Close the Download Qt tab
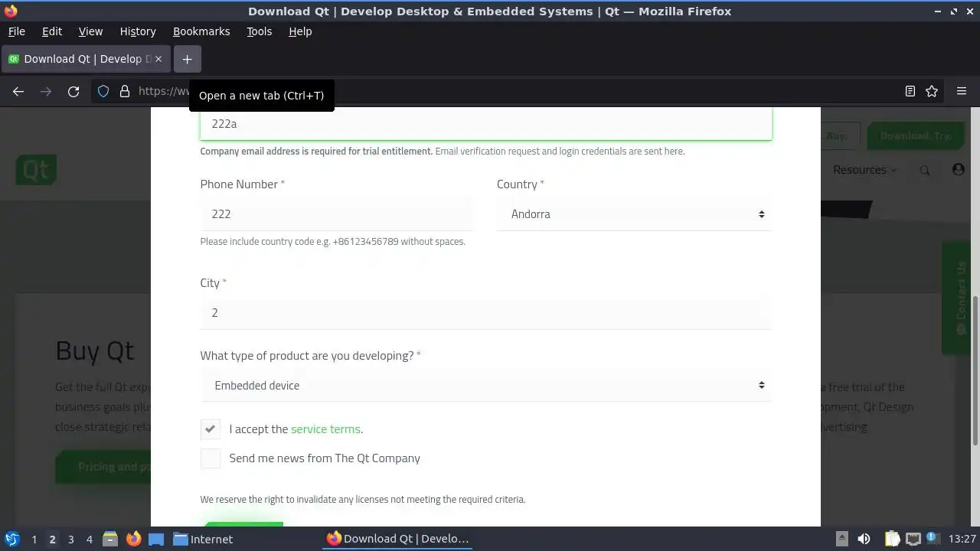 click(158, 59)
